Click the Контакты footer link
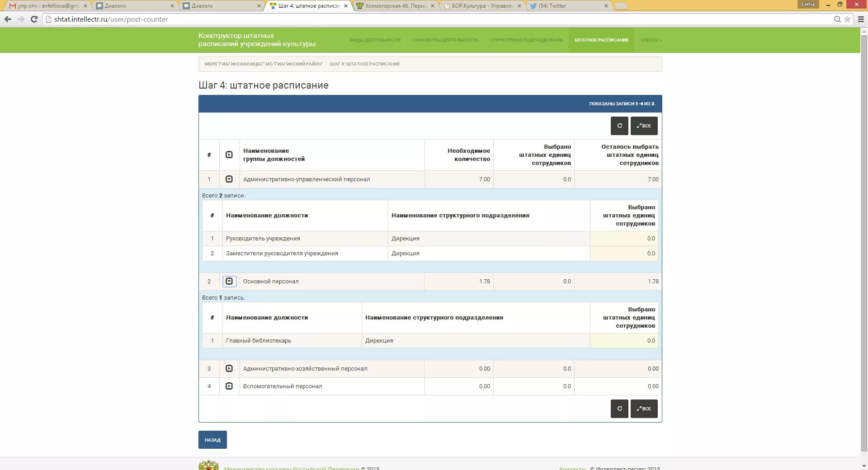Image resolution: width=868 pixels, height=470 pixels. 572,468
